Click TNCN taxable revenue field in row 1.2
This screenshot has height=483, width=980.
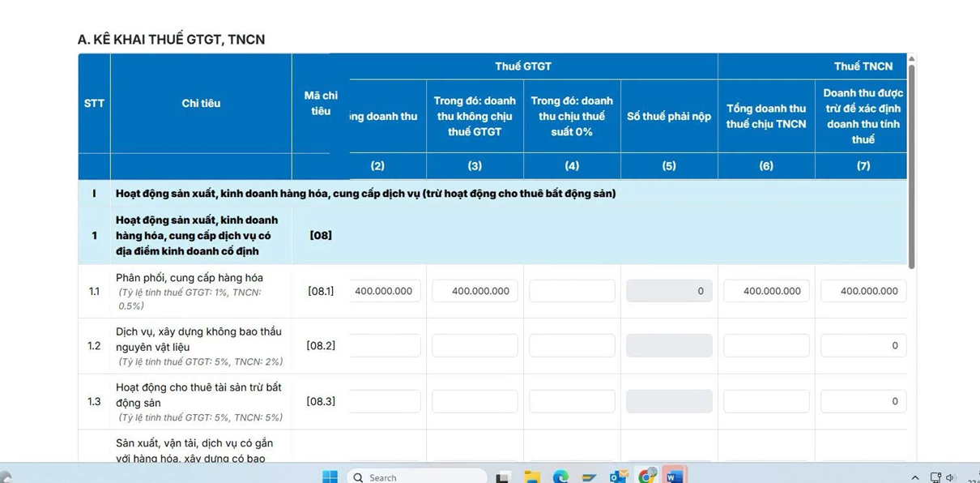tap(766, 345)
